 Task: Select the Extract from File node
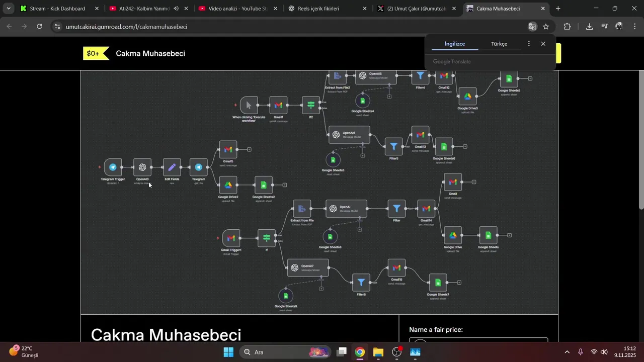302,209
